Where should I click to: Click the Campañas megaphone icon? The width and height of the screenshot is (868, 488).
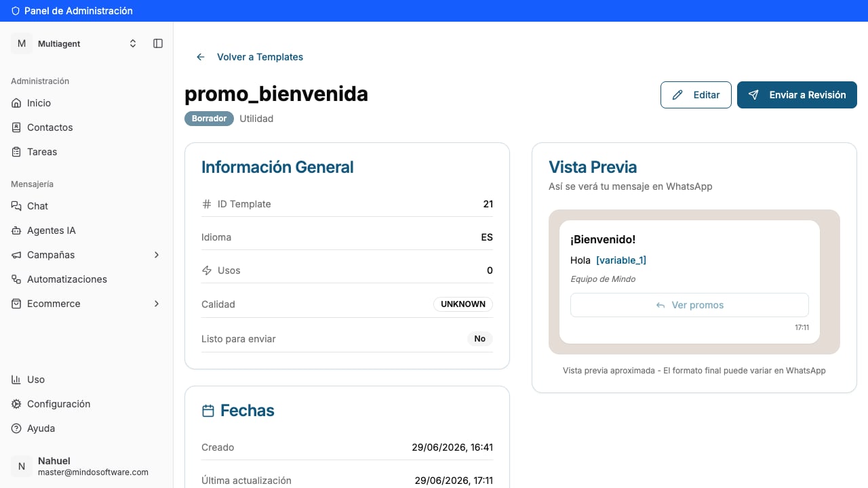tap(16, 255)
